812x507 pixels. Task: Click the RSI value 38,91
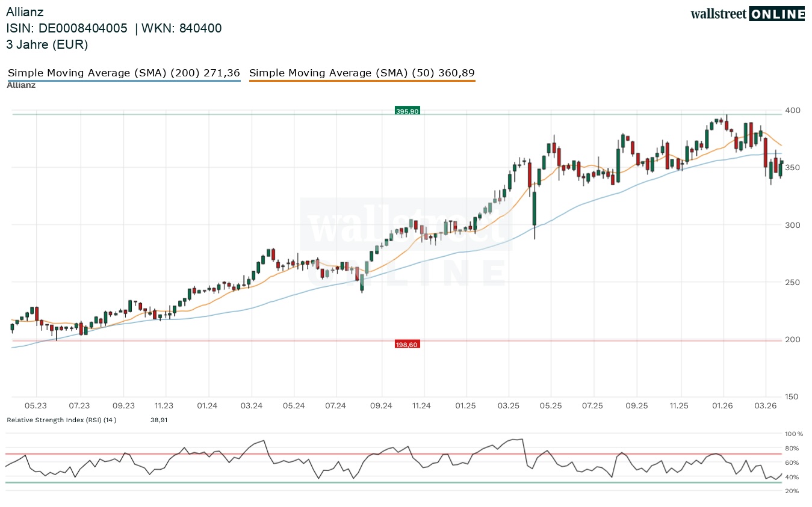159,420
